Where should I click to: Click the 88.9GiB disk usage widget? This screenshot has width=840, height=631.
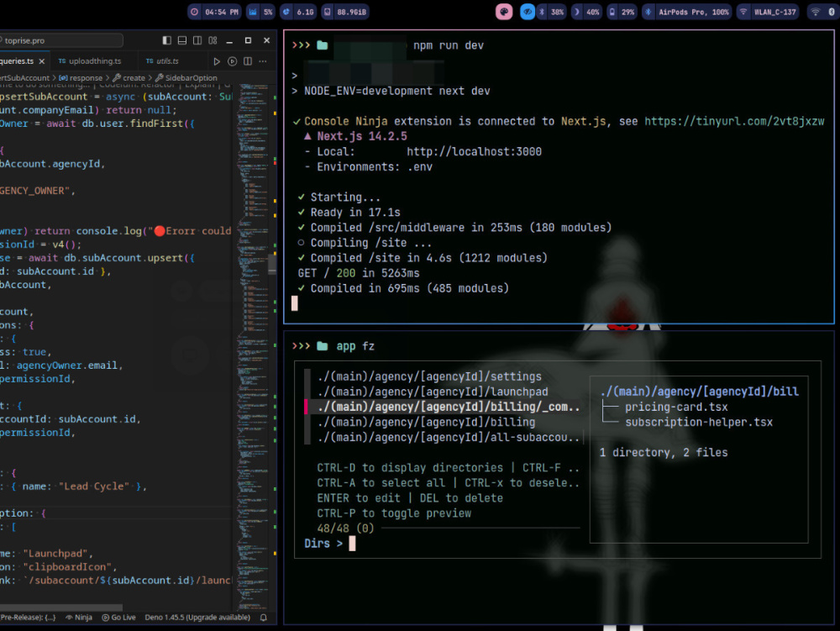tap(345, 12)
